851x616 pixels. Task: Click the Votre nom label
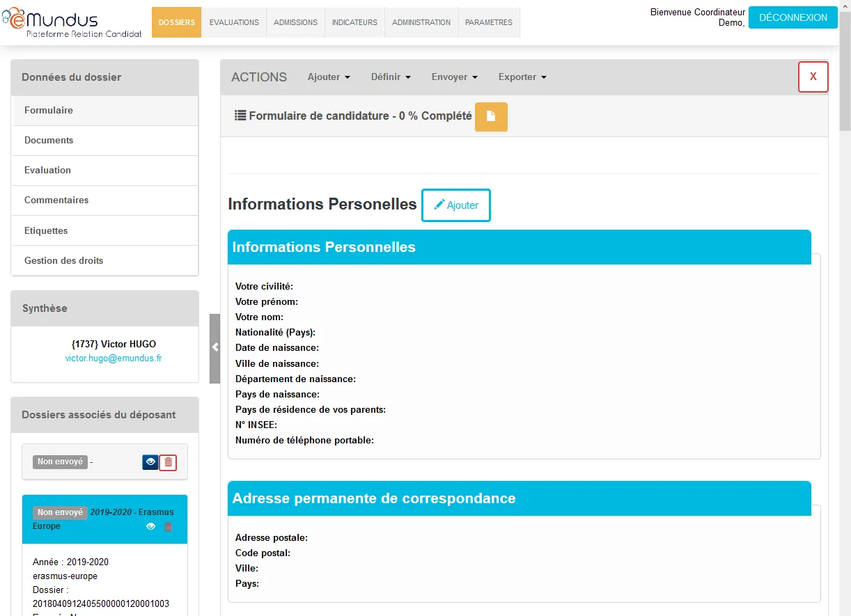[259, 317]
